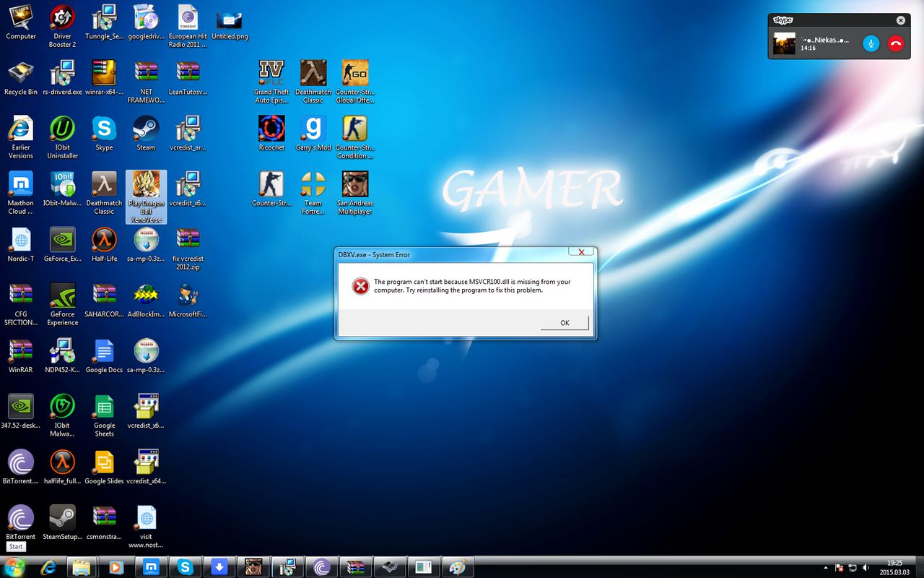
Task: Open visit www.nost... link file
Action: tap(146, 527)
